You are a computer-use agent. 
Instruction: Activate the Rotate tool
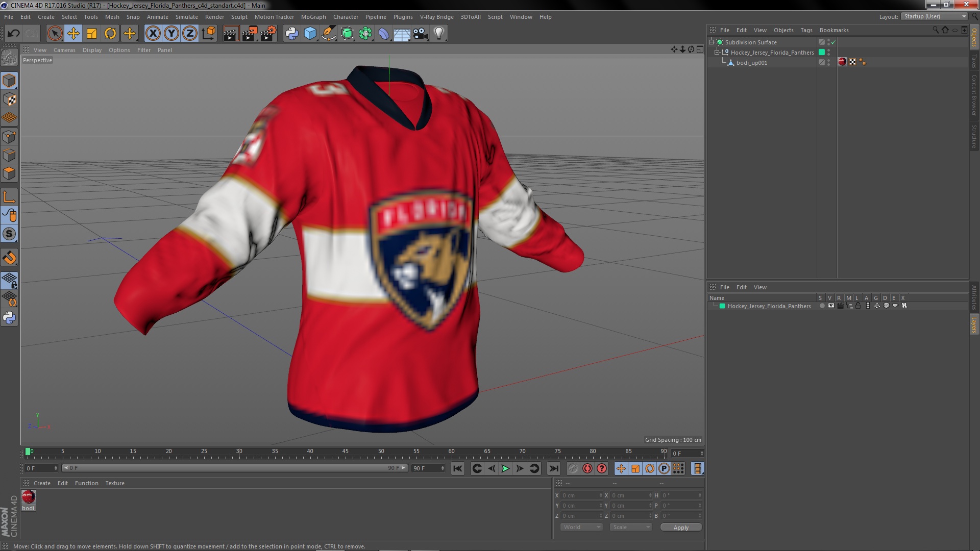point(110,34)
